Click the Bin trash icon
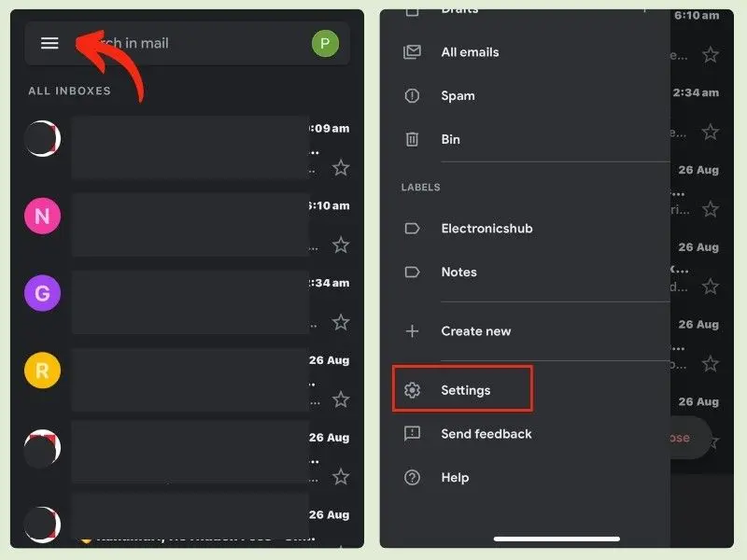 [412, 140]
